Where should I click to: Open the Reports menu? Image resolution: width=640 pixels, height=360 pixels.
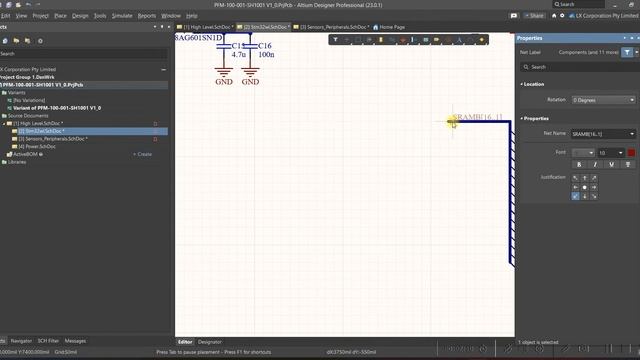click(147, 16)
